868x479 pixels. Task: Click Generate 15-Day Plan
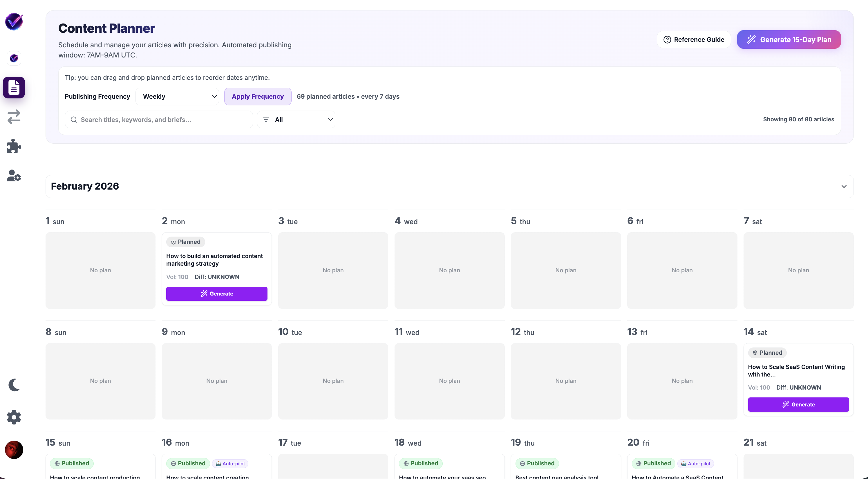click(789, 39)
